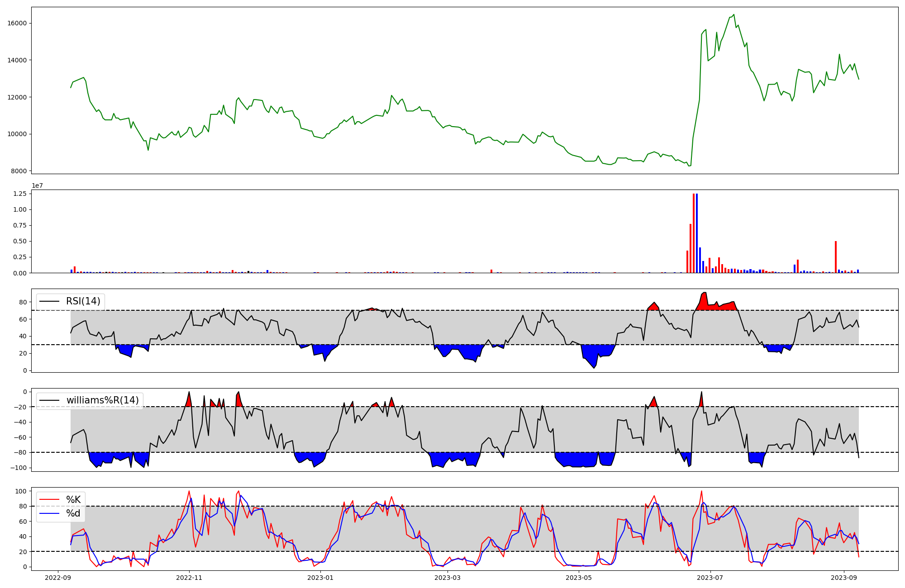Select the 2022-09 x-axis date label
The height and width of the screenshot is (588, 905).
[x=58, y=578]
